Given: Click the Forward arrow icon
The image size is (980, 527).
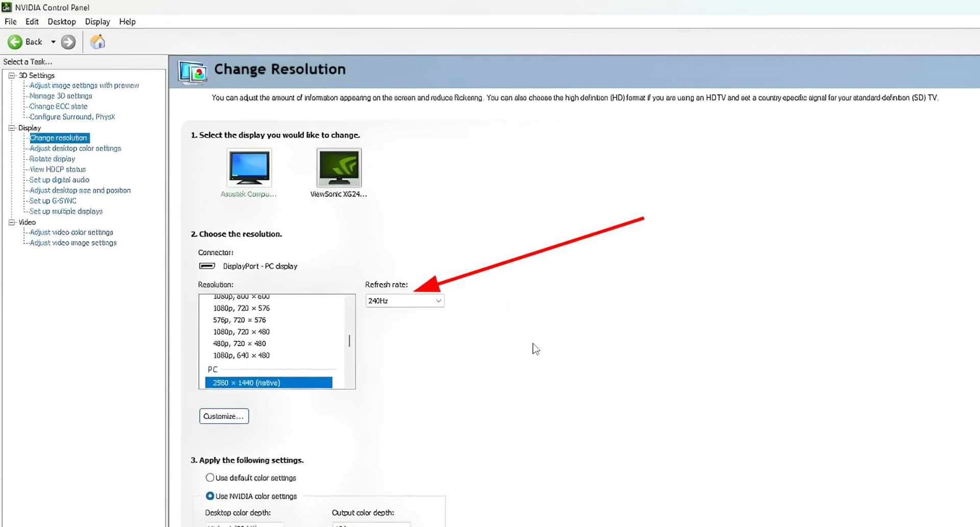Looking at the screenshot, I should coord(68,42).
